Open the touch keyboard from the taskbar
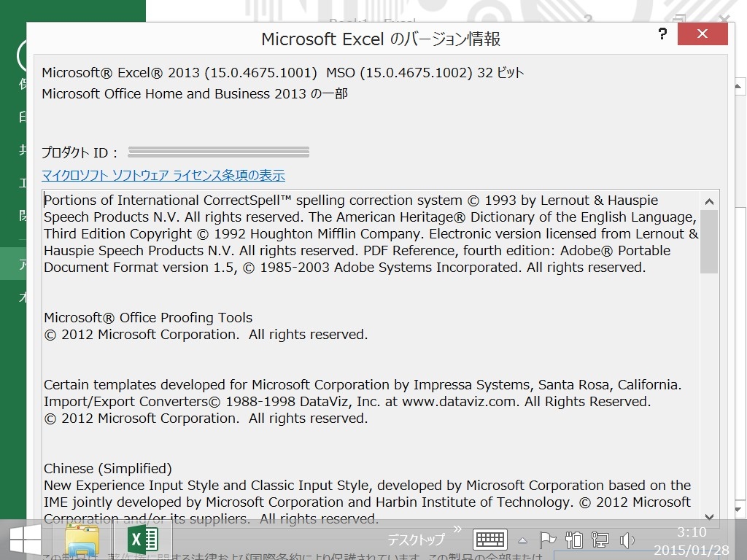Viewport: 747px width, 560px height. point(489,540)
